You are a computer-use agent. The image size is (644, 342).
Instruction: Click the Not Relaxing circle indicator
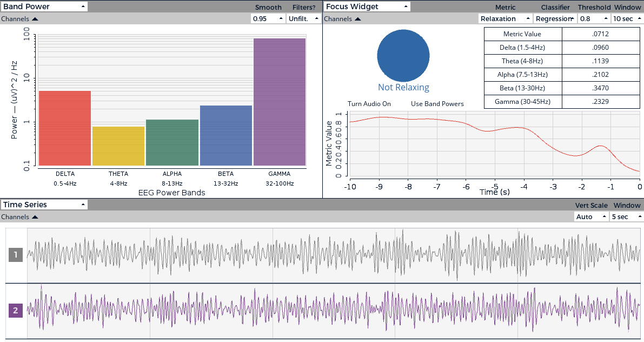point(403,55)
